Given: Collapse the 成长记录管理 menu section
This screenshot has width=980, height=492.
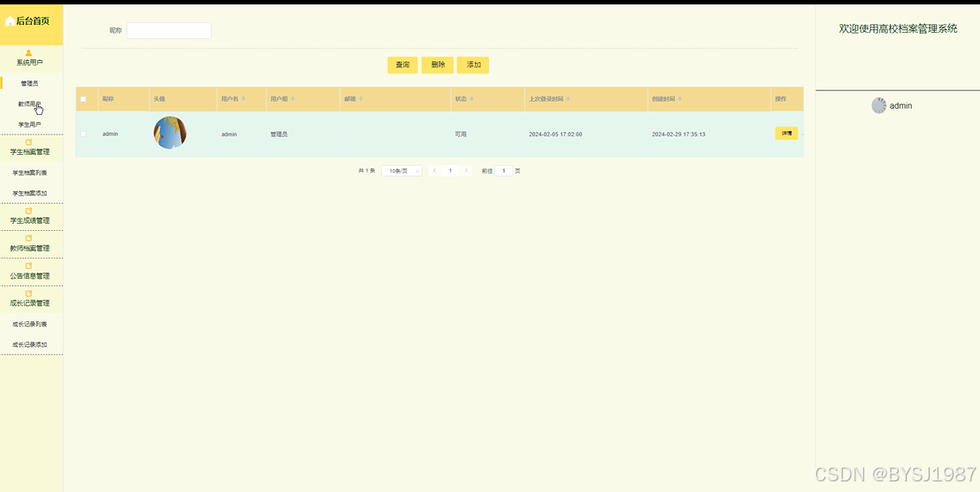Looking at the screenshot, I should 31,299.
